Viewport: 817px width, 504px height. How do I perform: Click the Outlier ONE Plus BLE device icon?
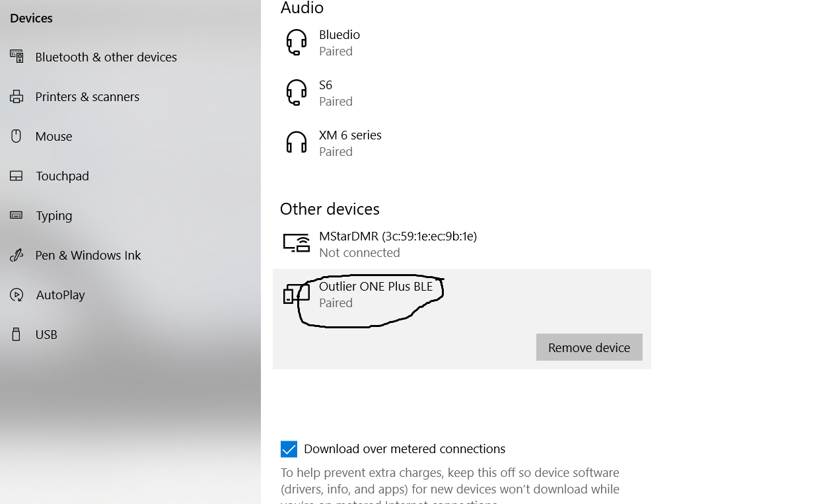point(296,294)
